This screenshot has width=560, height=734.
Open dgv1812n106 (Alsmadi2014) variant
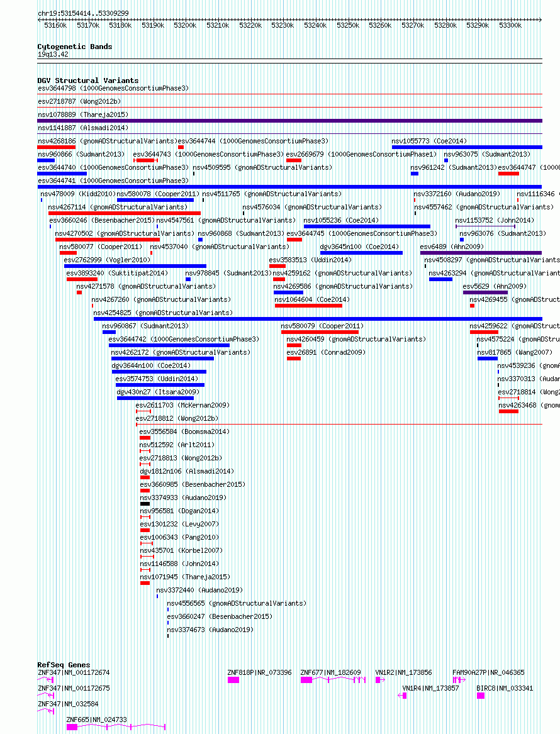[x=188, y=471]
